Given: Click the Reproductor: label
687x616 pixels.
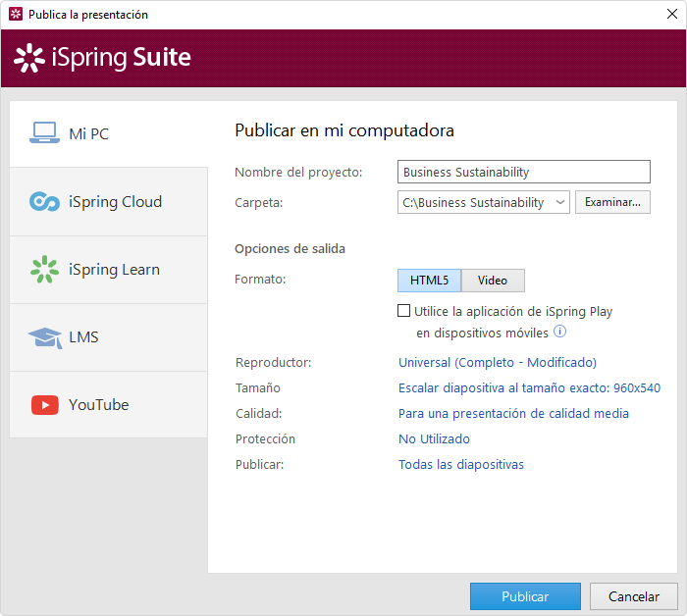Looking at the screenshot, I should [274, 363].
